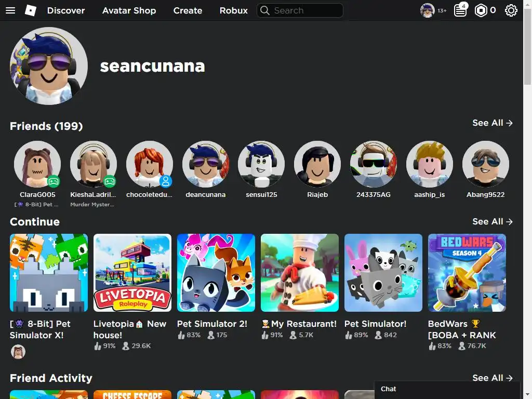Open the notifications feed icon
Viewport: 532px width, 399px height.
click(x=460, y=10)
